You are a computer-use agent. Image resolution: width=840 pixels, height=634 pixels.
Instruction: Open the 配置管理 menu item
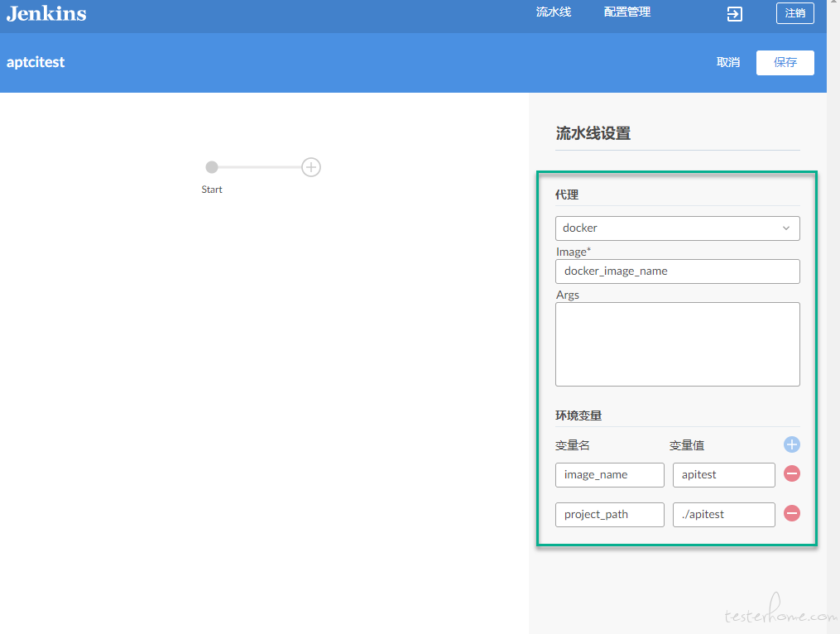click(626, 12)
